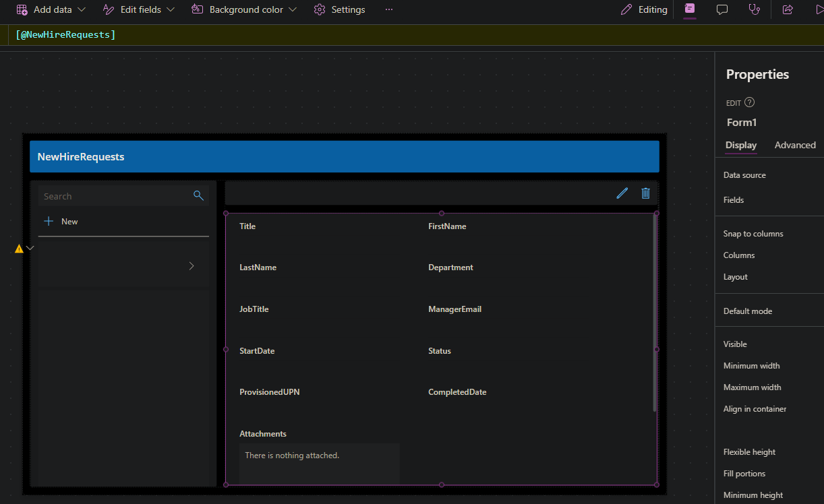Click the Editing pencil icon
The width and height of the screenshot is (824, 504).
pos(626,10)
